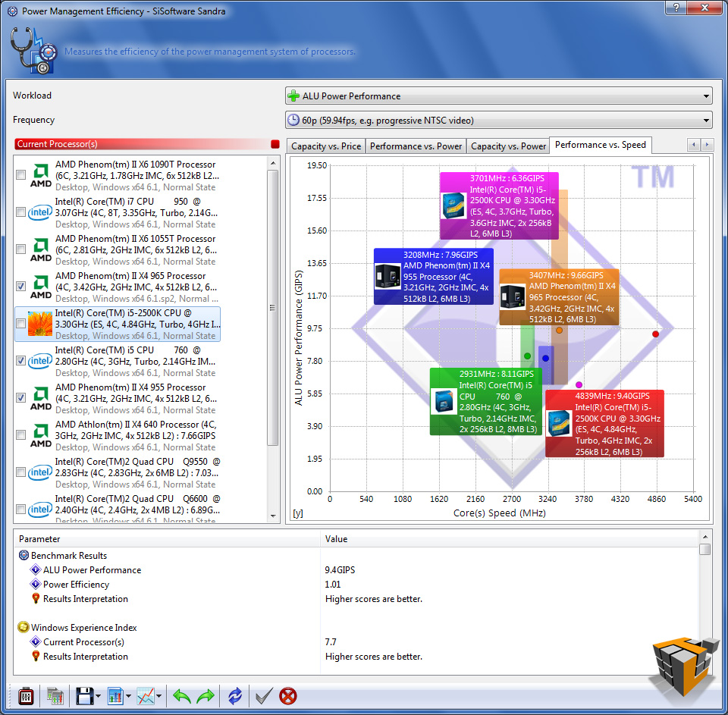Image resolution: width=728 pixels, height=715 pixels.
Task: Click the Windows Experience Index group icon
Action: (x=24, y=627)
